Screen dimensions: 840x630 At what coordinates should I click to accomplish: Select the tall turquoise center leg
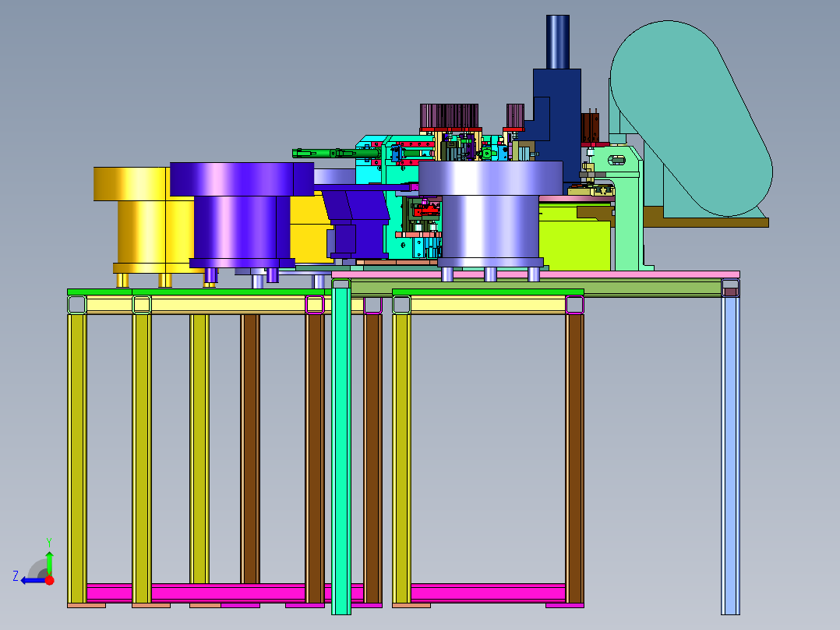click(x=341, y=451)
